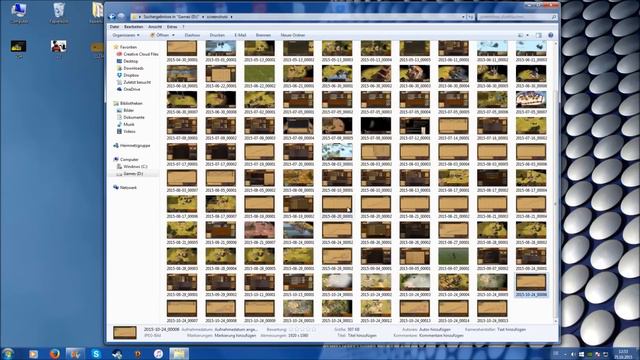The width and height of the screenshot is (640, 360).
Task: Open the Dokumente library
Action: point(130,117)
